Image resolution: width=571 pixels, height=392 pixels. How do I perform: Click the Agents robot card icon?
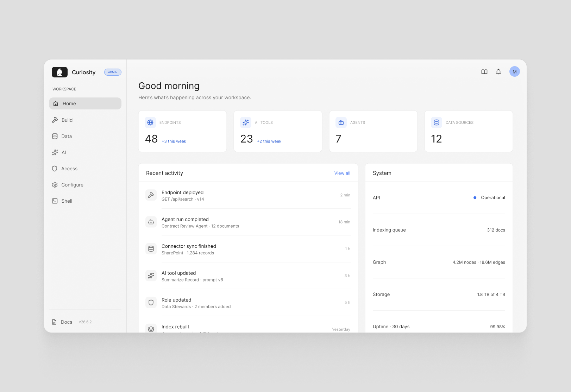[341, 122]
